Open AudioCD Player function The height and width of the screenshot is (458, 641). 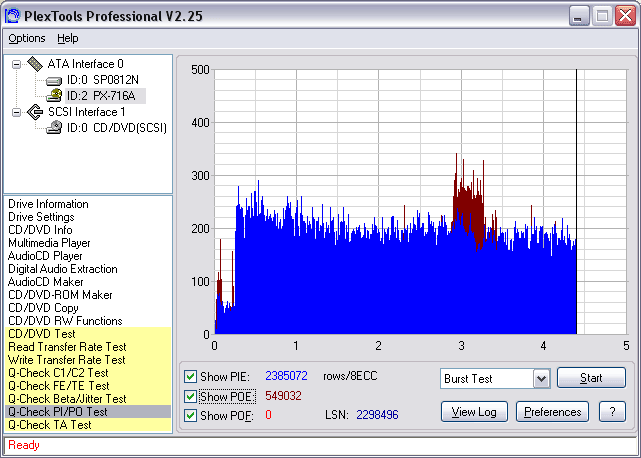pyautogui.click(x=45, y=256)
